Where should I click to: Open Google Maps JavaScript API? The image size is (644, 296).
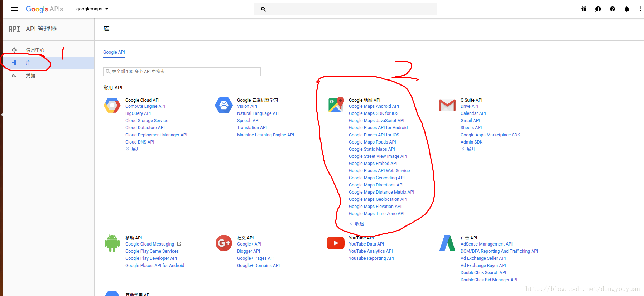[376, 121]
